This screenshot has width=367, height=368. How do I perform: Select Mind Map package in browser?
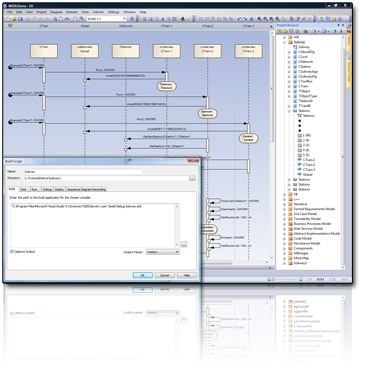coord(301,258)
